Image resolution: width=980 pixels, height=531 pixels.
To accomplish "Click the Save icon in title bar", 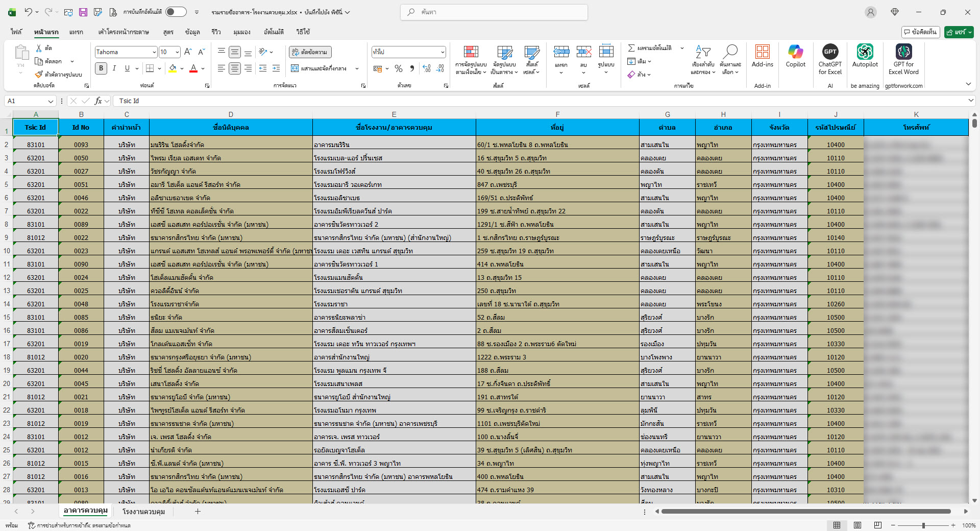I will [83, 12].
